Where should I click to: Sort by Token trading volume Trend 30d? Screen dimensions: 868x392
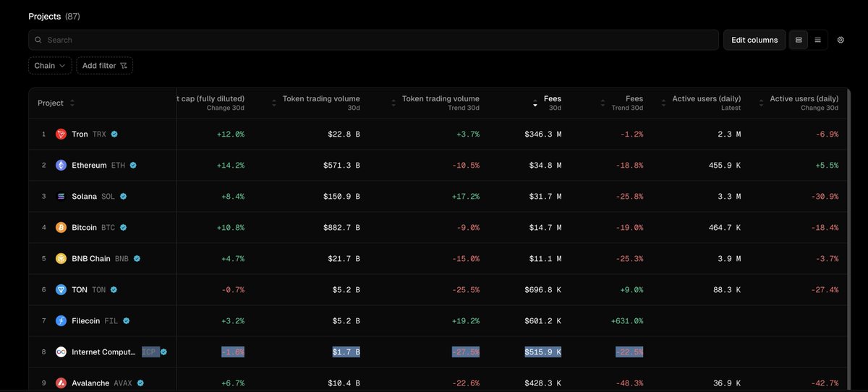tap(393, 103)
